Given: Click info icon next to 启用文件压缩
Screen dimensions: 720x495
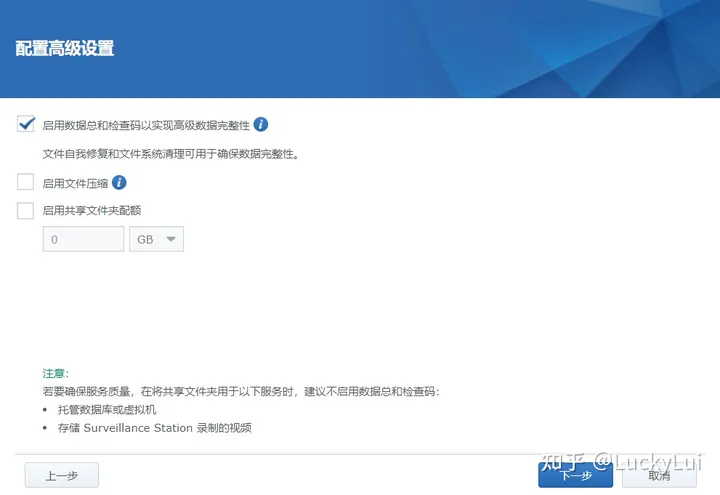Looking at the screenshot, I should click(x=119, y=183).
